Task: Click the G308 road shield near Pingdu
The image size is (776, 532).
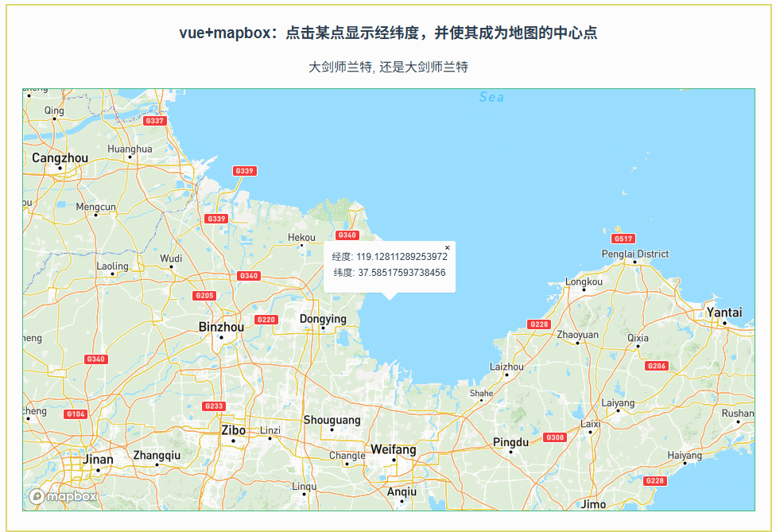Action: (555, 437)
